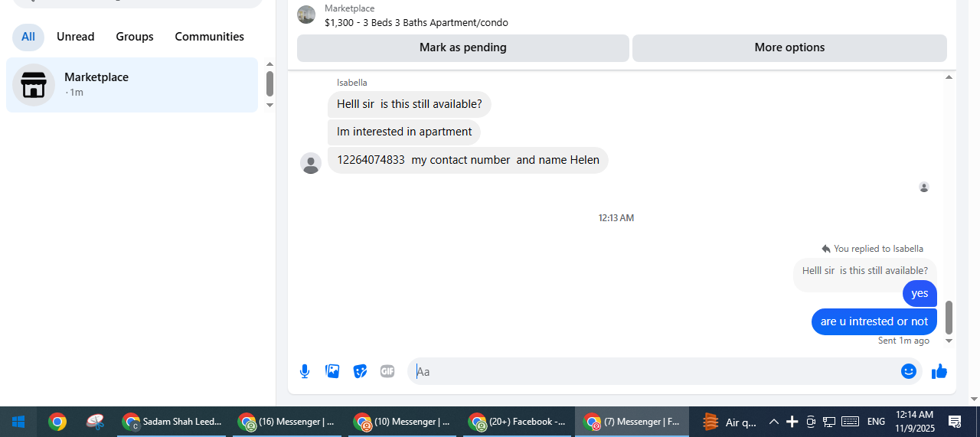Viewport: 980px width, 437px height.
Task: Click the More options button
Action: tap(789, 47)
